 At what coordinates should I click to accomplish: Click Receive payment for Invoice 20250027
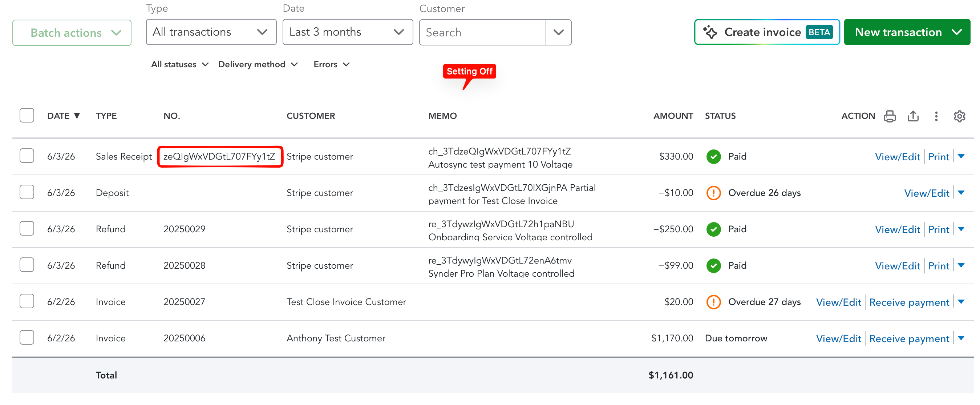pyautogui.click(x=909, y=302)
